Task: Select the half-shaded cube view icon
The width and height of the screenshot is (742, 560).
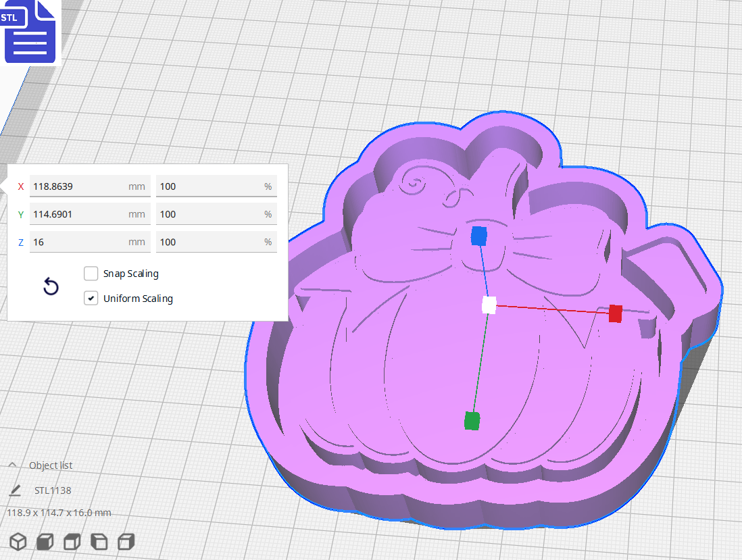Action: 72,542
